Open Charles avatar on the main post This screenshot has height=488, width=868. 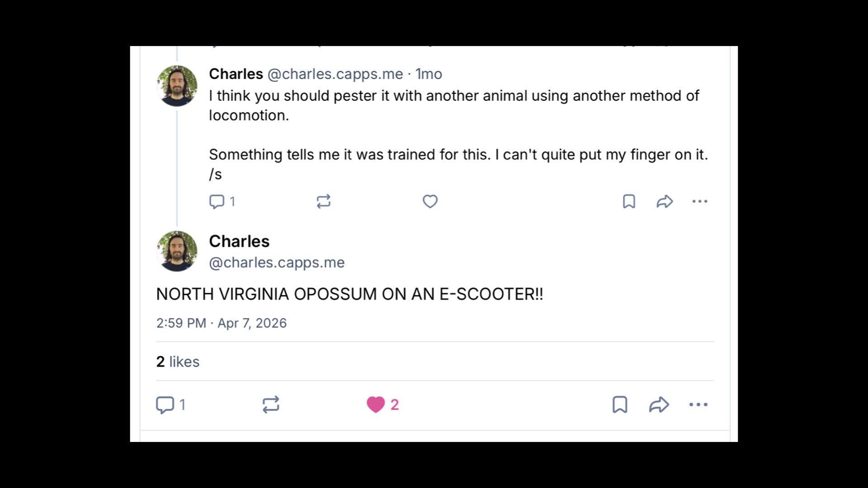tap(177, 251)
